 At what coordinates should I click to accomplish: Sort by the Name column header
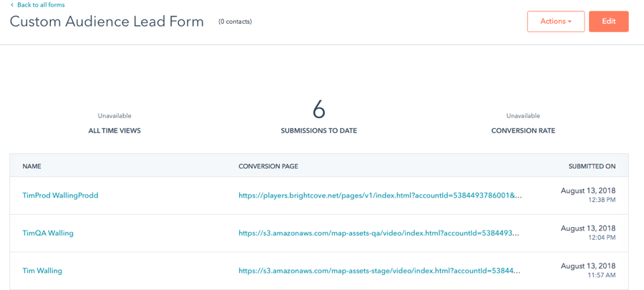[31, 166]
